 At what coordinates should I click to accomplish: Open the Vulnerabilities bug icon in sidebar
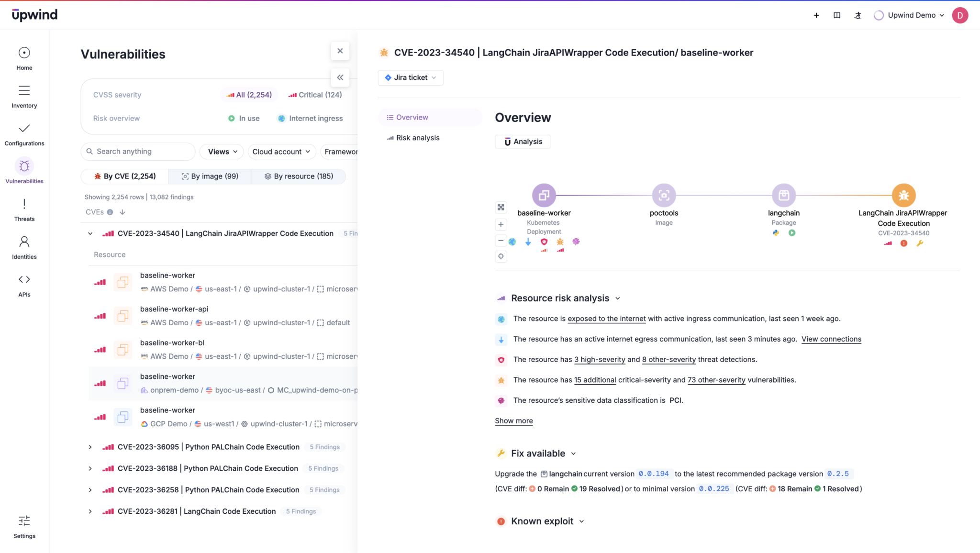[24, 166]
